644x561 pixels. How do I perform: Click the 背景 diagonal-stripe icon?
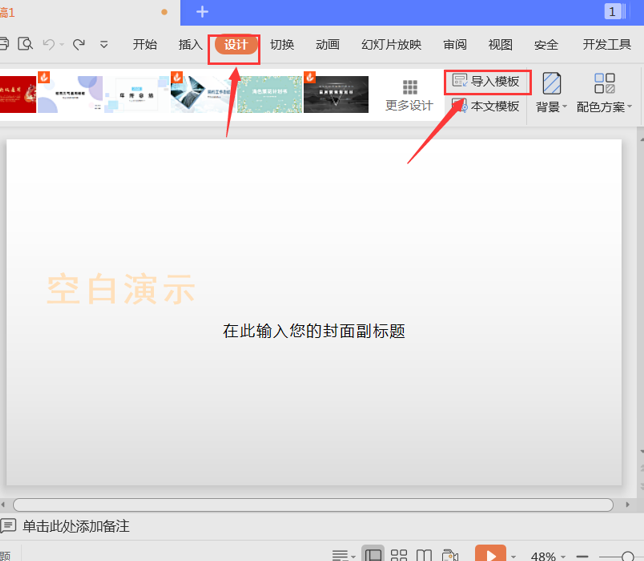click(x=552, y=83)
